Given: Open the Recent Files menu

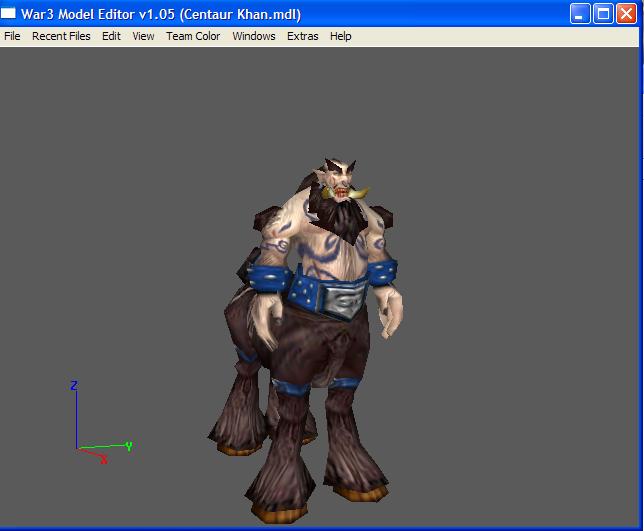Looking at the screenshot, I should 61,36.
